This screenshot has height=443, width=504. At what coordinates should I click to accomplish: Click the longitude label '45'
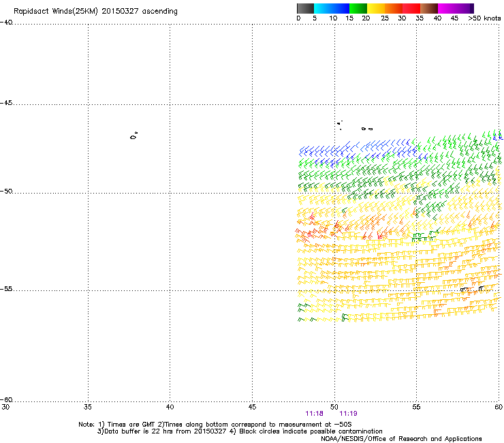click(x=252, y=407)
